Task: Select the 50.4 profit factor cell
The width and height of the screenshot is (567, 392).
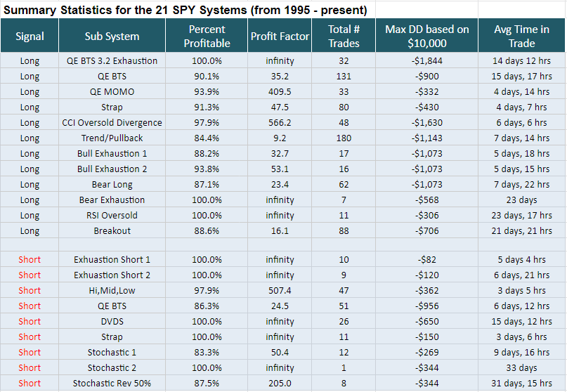Action: pyautogui.click(x=280, y=352)
